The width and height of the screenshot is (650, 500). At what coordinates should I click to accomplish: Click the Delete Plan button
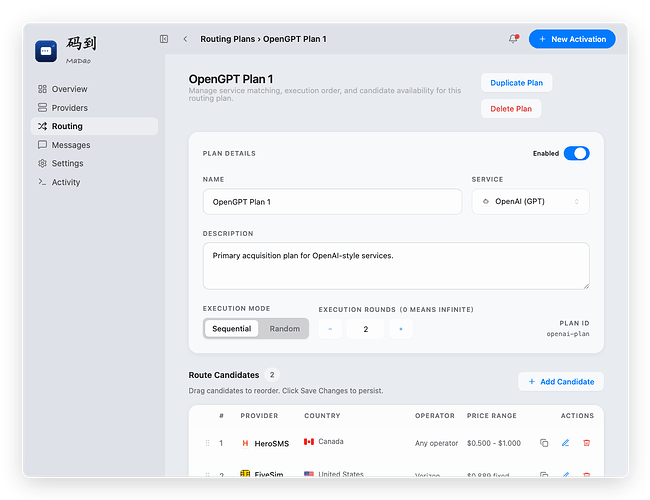pyautogui.click(x=511, y=109)
